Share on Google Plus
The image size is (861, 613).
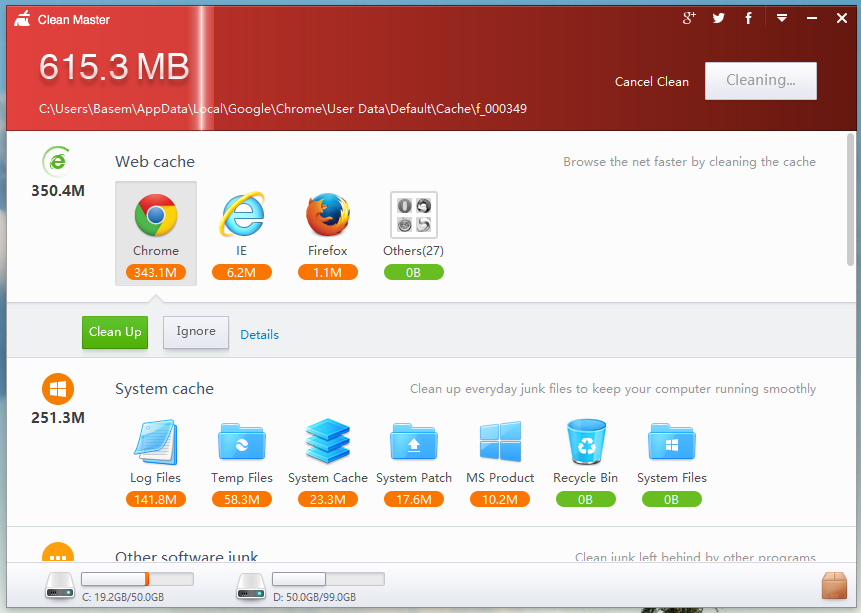click(689, 18)
